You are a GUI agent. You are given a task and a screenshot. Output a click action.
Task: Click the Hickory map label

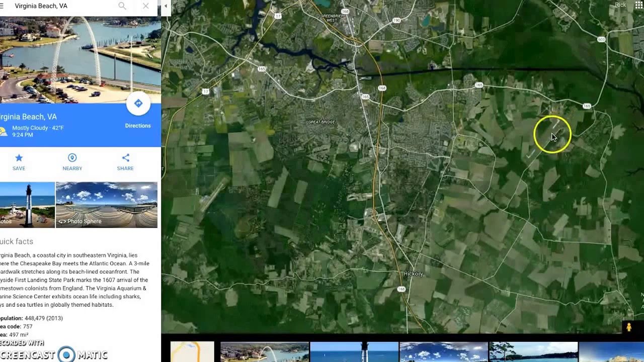[x=413, y=274]
